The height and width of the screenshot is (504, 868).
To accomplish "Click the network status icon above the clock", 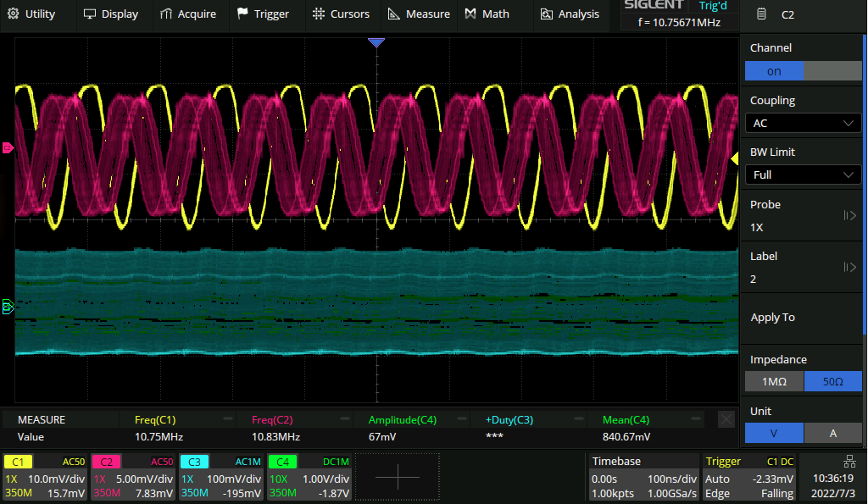I will tap(849, 461).
